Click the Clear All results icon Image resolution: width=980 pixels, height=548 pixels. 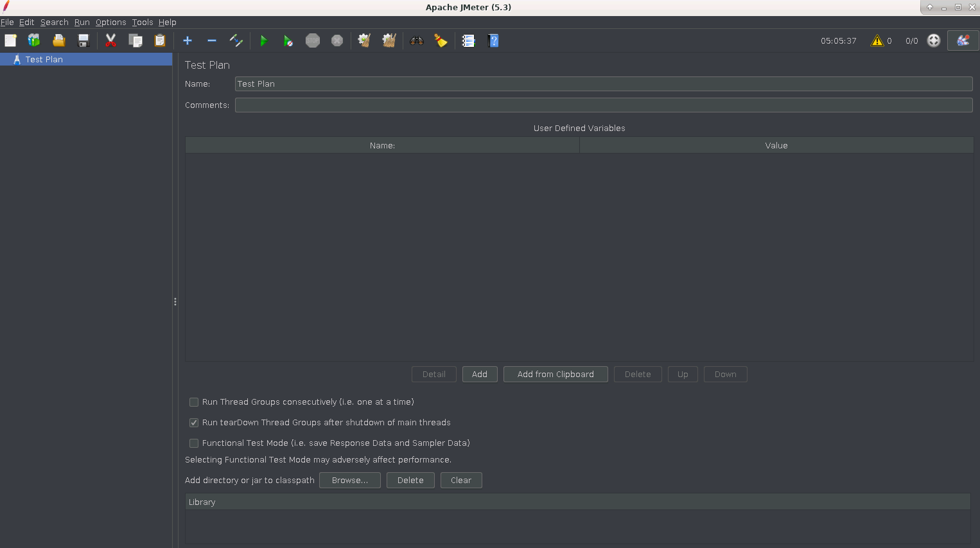point(389,40)
